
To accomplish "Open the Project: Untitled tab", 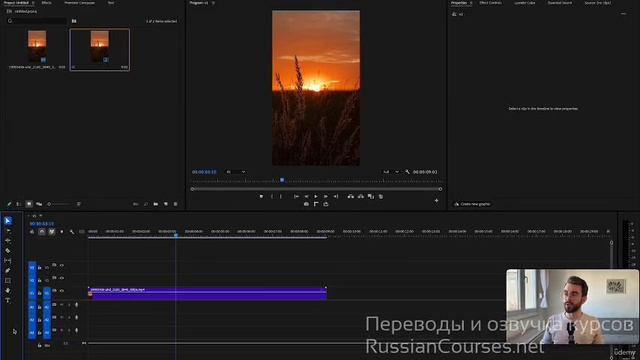I will coord(16,3).
